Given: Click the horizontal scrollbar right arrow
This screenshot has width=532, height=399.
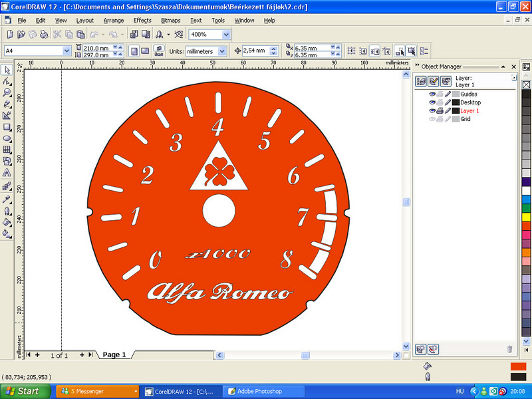Looking at the screenshot, I should 396,355.
